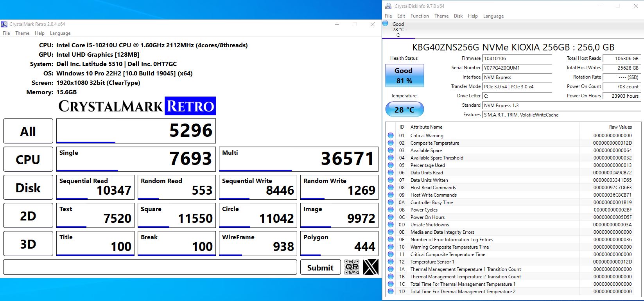Click the Wireframe score 938
This screenshot has height=301, width=644.
click(x=258, y=244)
